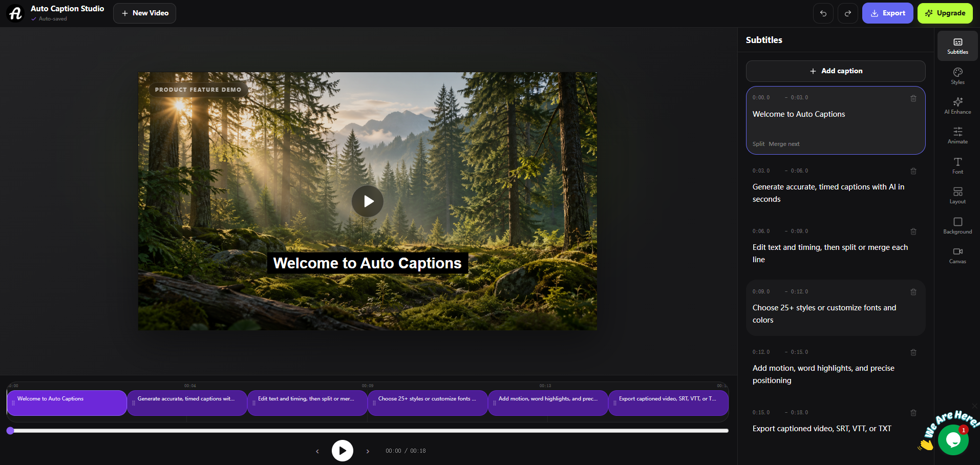Image resolution: width=980 pixels, height=465 pixels.
Task: Click the Auto Caption Studio logo icon
Action: click(x=15, y=13)
